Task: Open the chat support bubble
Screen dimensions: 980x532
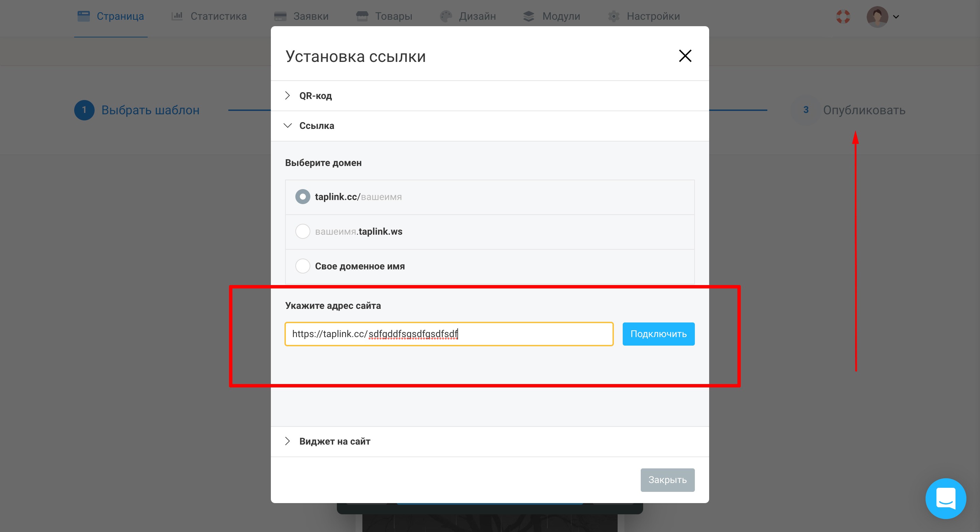Action: click(x=945, y=498)
